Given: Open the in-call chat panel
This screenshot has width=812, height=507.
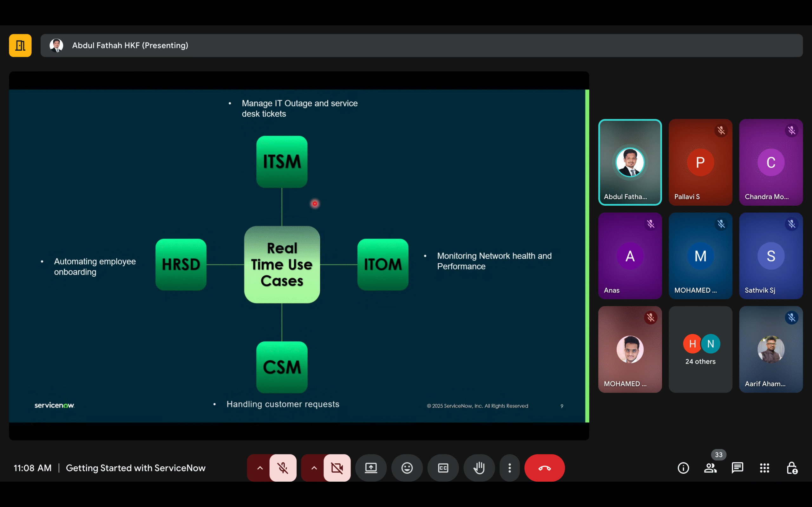Looking at the screenshot, I should pyautogui.click(x=737, y=468).
